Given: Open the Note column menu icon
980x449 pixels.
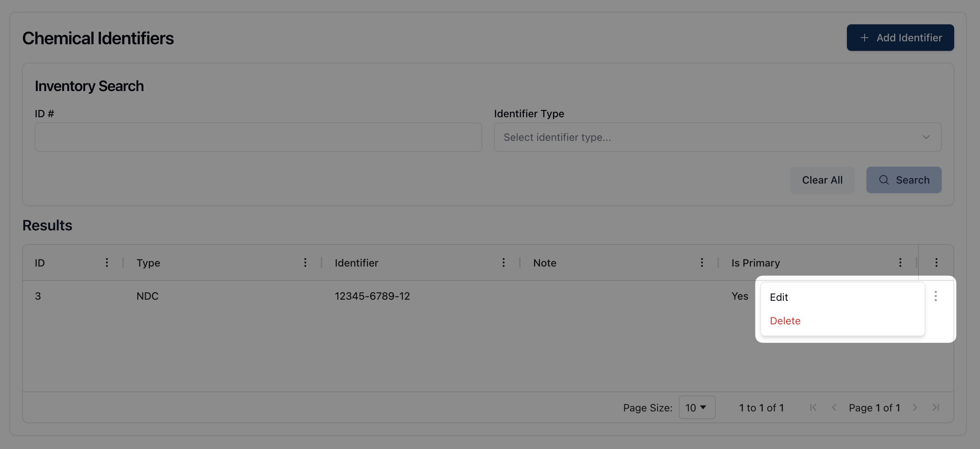Looking at the screenshot, I should point(702,262).
